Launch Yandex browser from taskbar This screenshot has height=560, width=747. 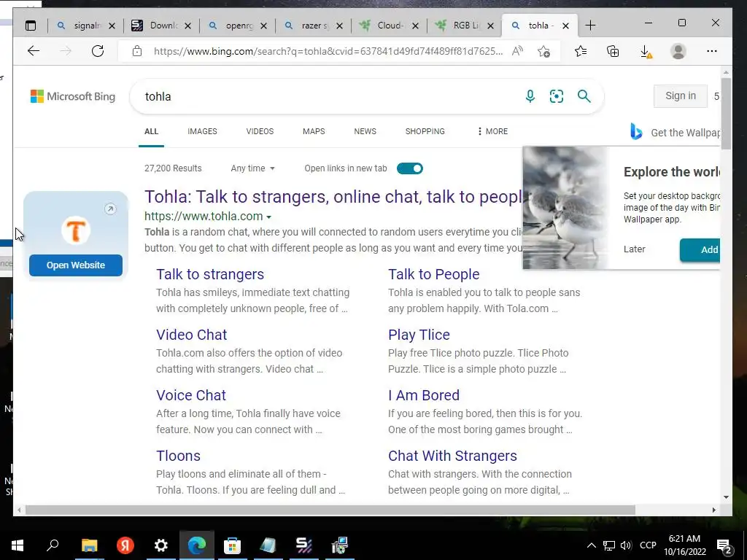click(125, 545)
